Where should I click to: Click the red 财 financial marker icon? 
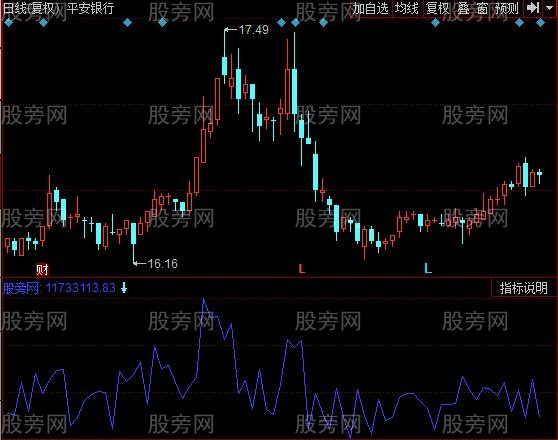tap(42, 270)
